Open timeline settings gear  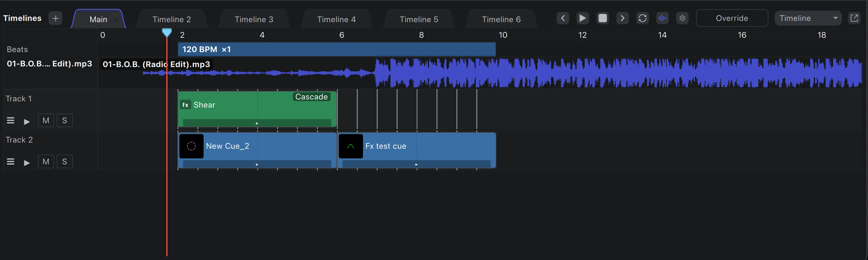tap(682, 18)
